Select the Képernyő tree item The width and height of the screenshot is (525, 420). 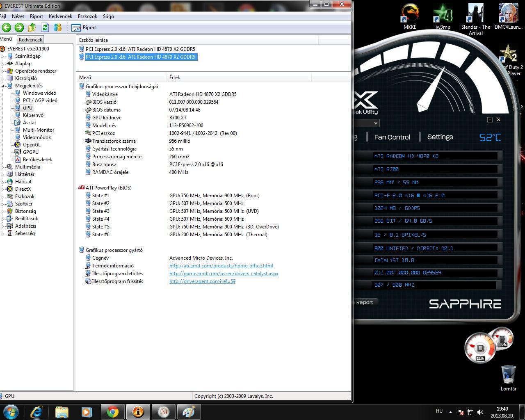(33, 115)
